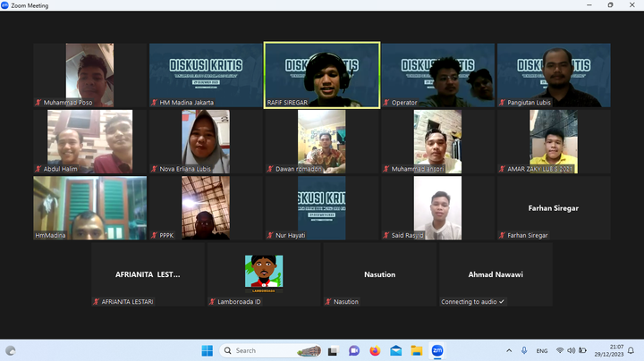Click the Zoom icon in the taskbar

(x=437, y=350)
